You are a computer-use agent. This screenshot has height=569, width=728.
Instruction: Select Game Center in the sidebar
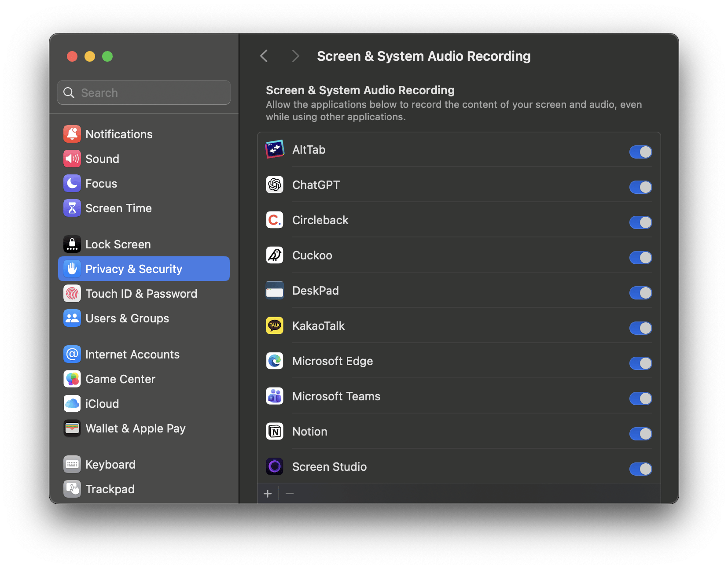pos(144,379)
